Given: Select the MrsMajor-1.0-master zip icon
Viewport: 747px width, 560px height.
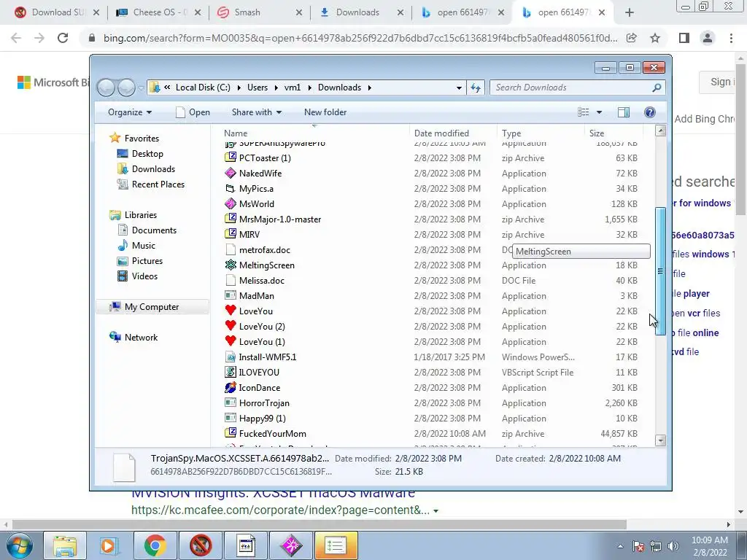Looking at the screenshot, I should (231, 219).
